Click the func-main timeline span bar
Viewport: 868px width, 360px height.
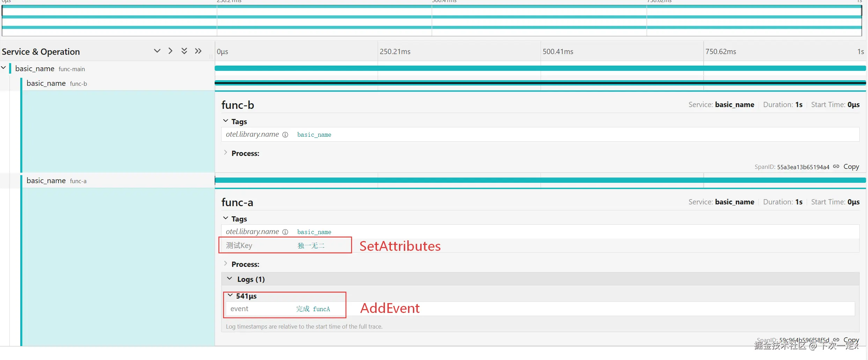[x=540, y=68]
